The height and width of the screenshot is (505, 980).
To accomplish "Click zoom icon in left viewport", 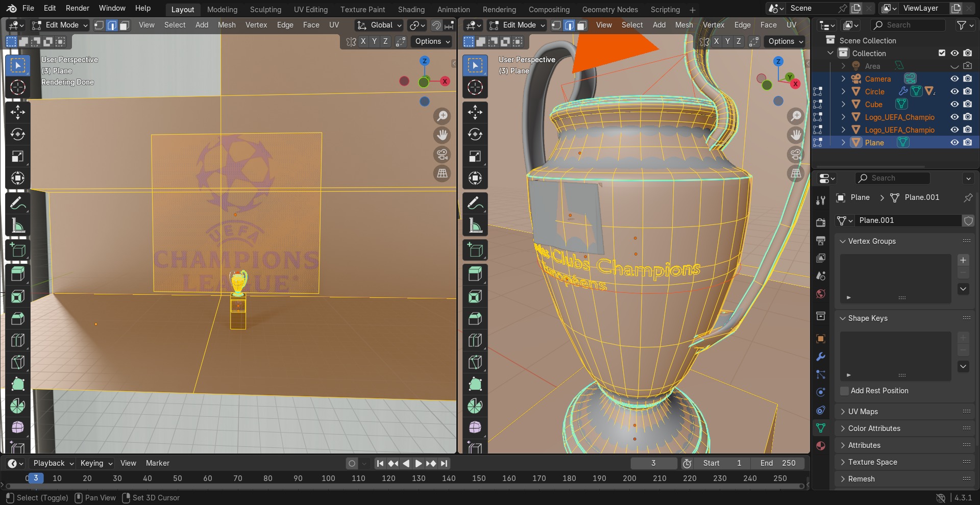I will (x=442, y=116).
